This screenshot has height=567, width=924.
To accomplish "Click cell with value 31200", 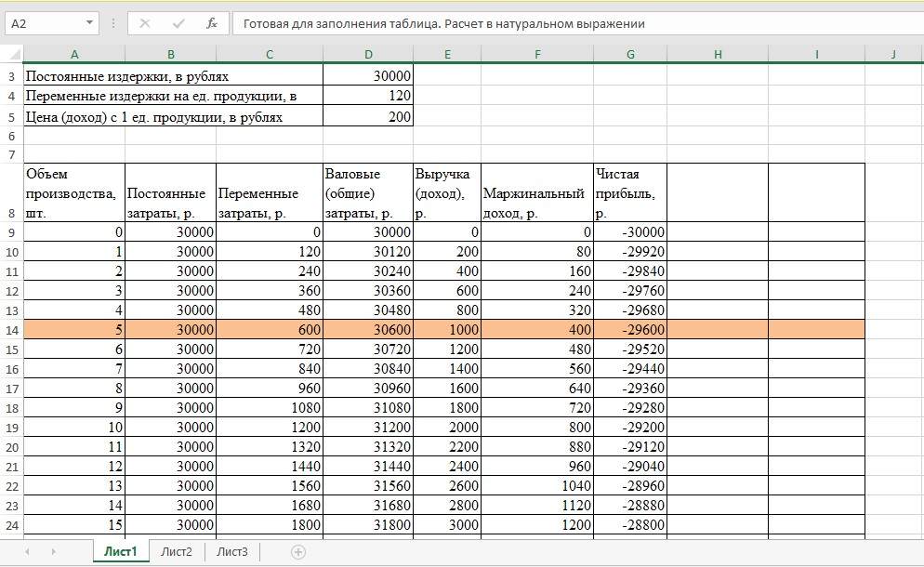I will [x=368, y=427].
